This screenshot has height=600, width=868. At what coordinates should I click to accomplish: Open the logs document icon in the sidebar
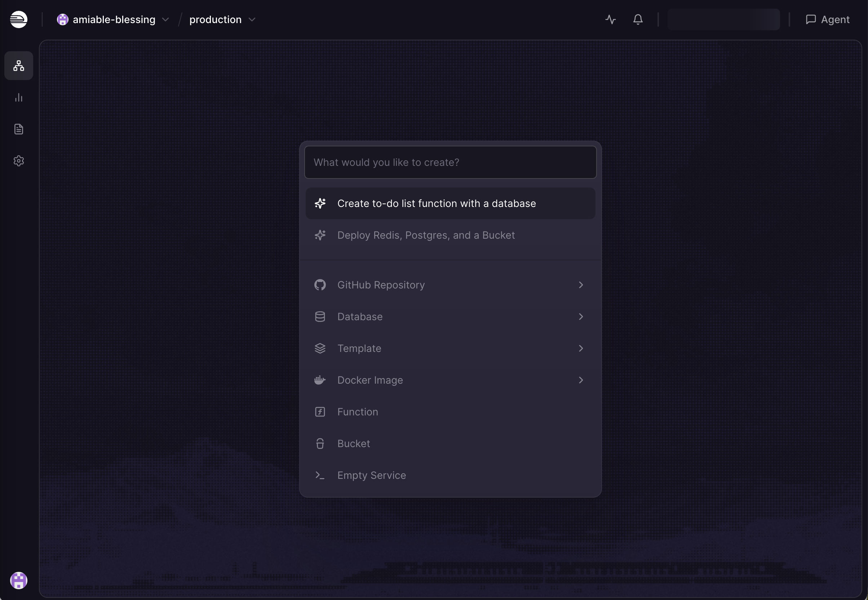(18, 129)
